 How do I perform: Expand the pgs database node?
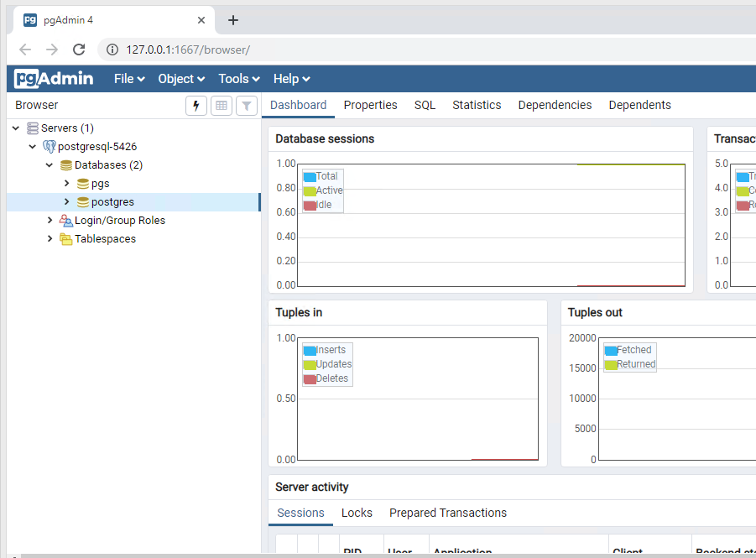tap(67, 184)
